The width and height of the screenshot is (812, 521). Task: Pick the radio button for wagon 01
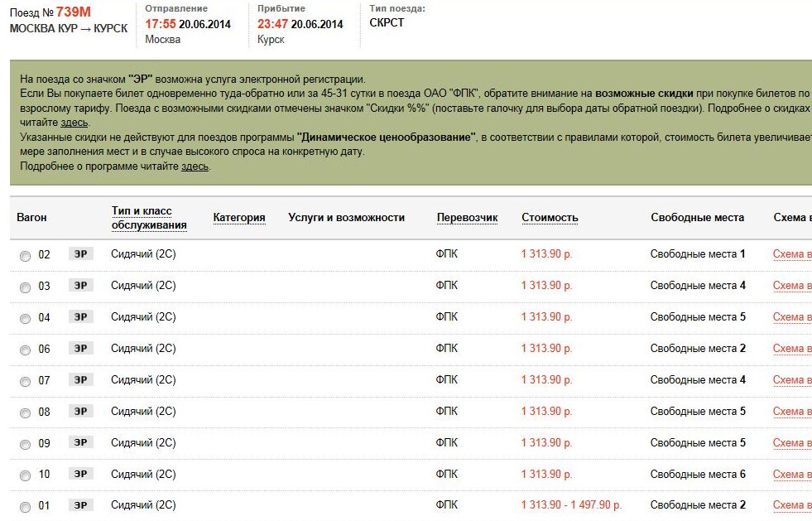click(25, 507)
